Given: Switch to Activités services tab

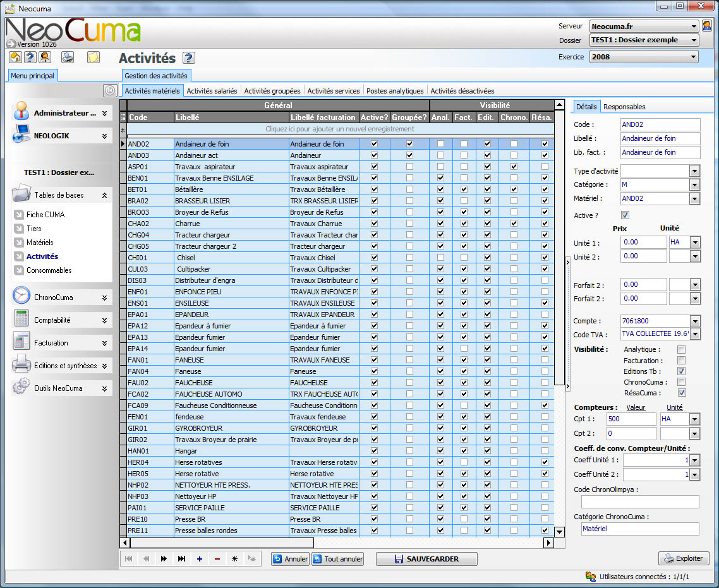Looking at the screenshot, I should [334, 91].
